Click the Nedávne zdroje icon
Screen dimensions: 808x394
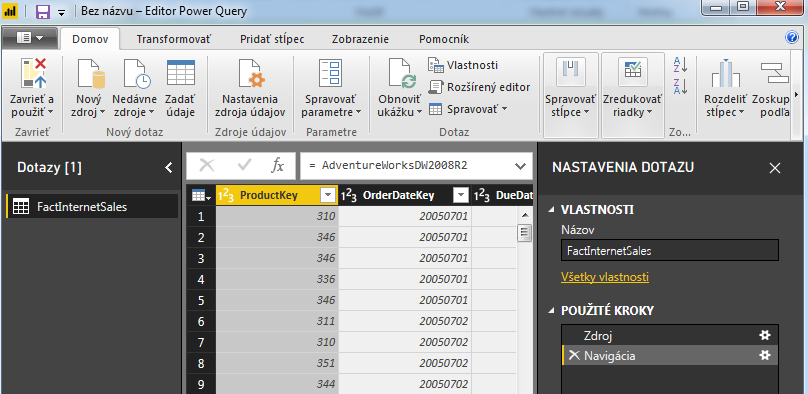pos(136,73)
